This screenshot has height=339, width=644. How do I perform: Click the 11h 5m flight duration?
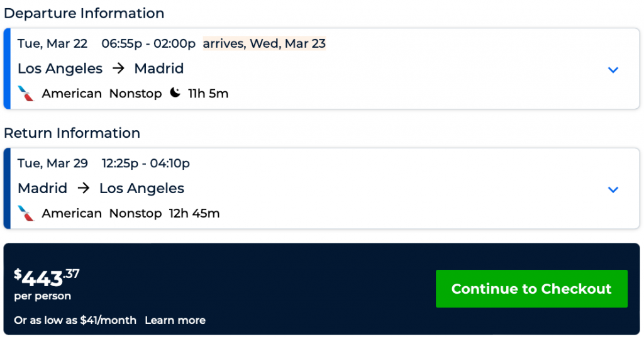pyautogui.click(x=208, y=94)
